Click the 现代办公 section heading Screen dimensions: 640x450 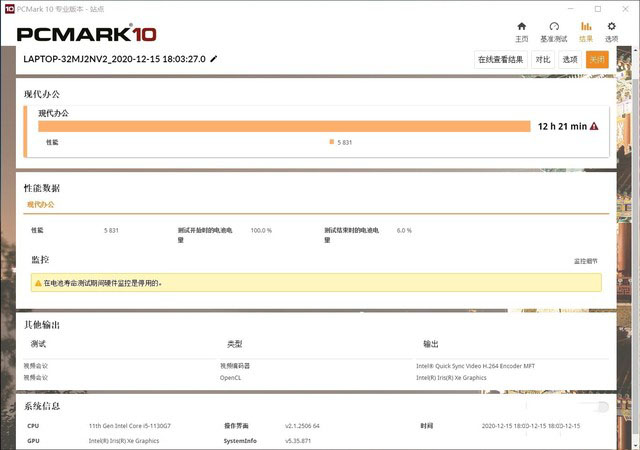(42, 94)
